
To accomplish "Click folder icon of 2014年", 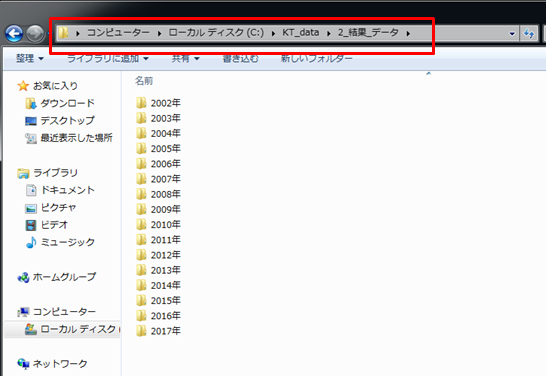I will (141, 285).
